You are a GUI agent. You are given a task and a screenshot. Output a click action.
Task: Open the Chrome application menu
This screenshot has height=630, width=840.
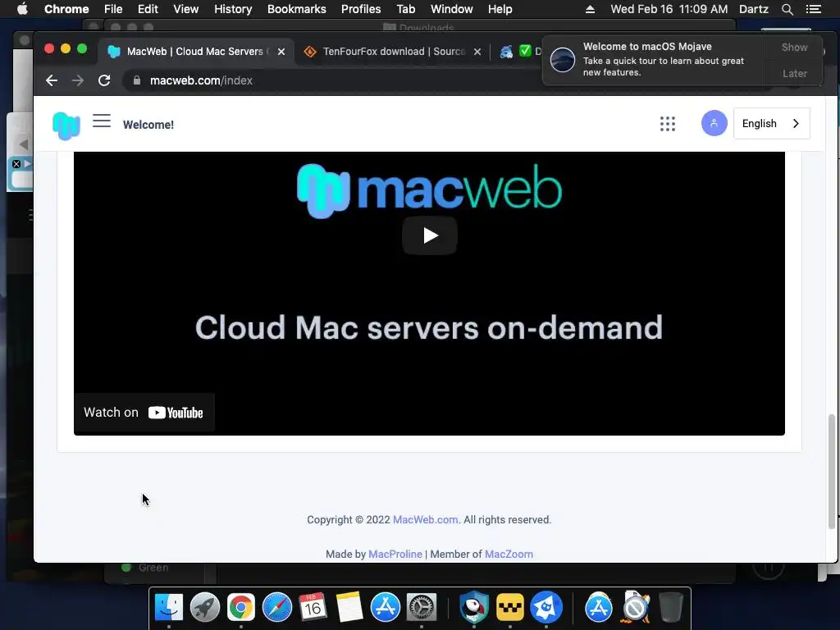pos(66,9)
